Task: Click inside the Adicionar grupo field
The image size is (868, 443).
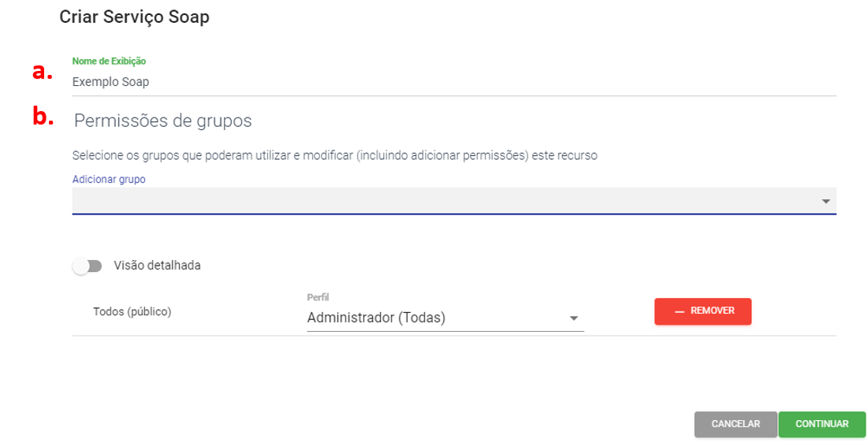Action: pyautogui.click(x=441, y=201)
